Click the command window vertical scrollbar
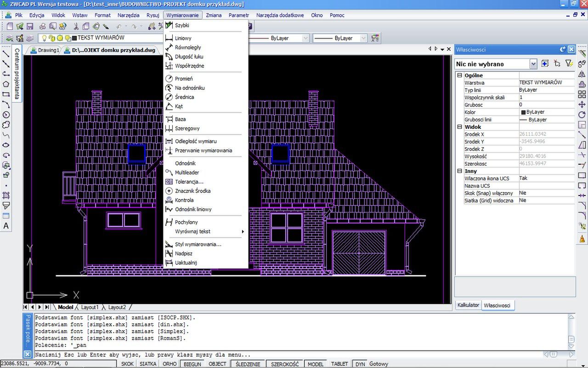 (571, 332)
